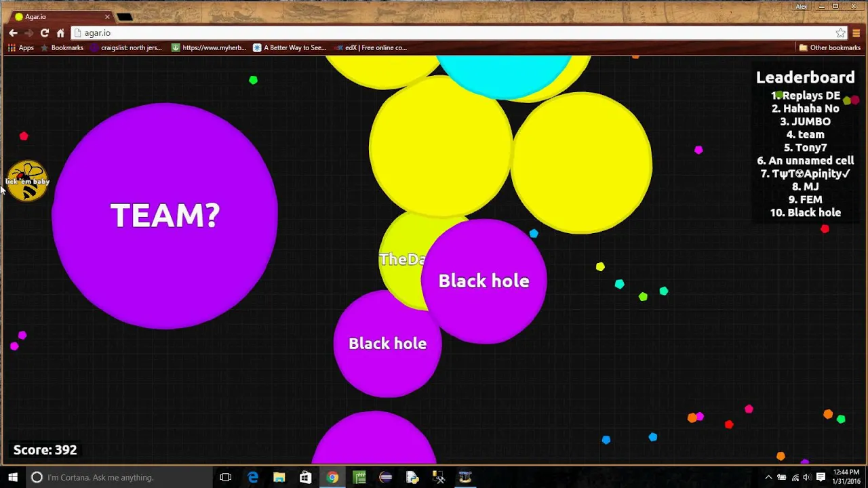Image resolution: width=868 pixels, height=488 pixels.
Task: Open File Explorer from the taskbar
Action: (279, 477)
